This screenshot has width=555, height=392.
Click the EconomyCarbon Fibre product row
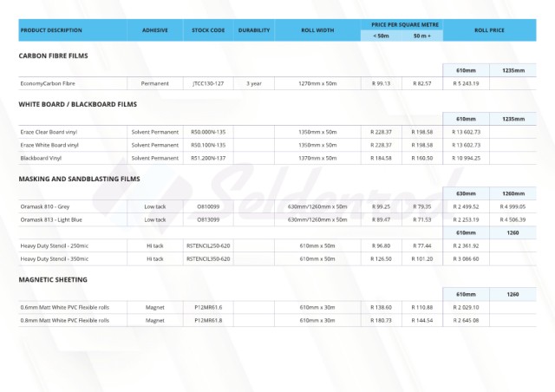(x=50, y=83)
